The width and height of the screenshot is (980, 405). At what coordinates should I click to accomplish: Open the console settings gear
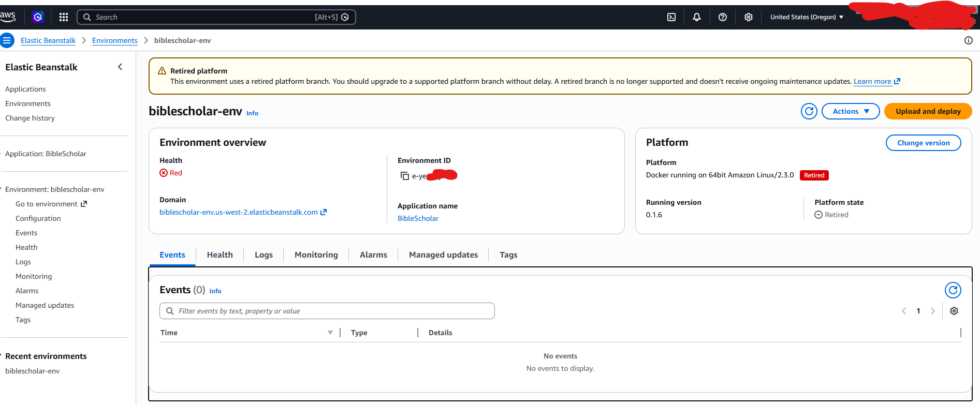pos(749,17)
